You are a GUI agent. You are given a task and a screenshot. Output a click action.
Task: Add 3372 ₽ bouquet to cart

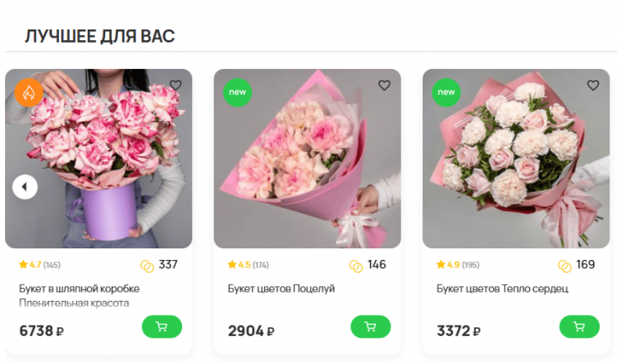click(579, 327)
